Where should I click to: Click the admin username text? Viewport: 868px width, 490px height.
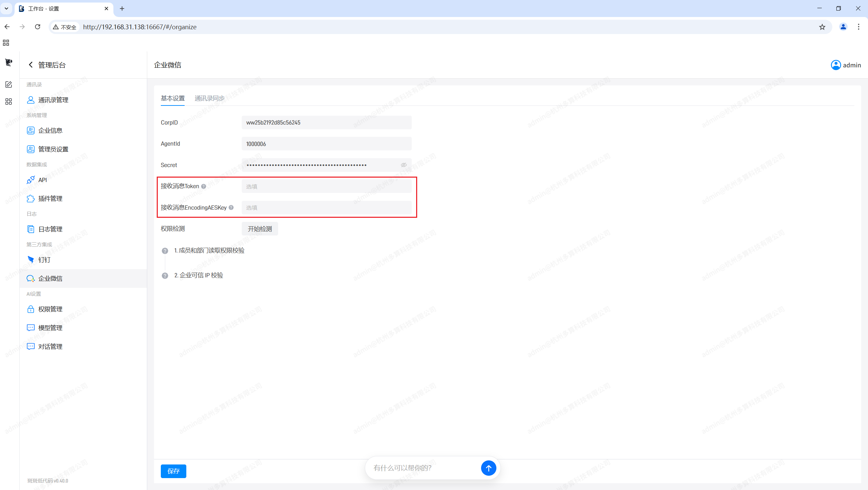point(852,65)
